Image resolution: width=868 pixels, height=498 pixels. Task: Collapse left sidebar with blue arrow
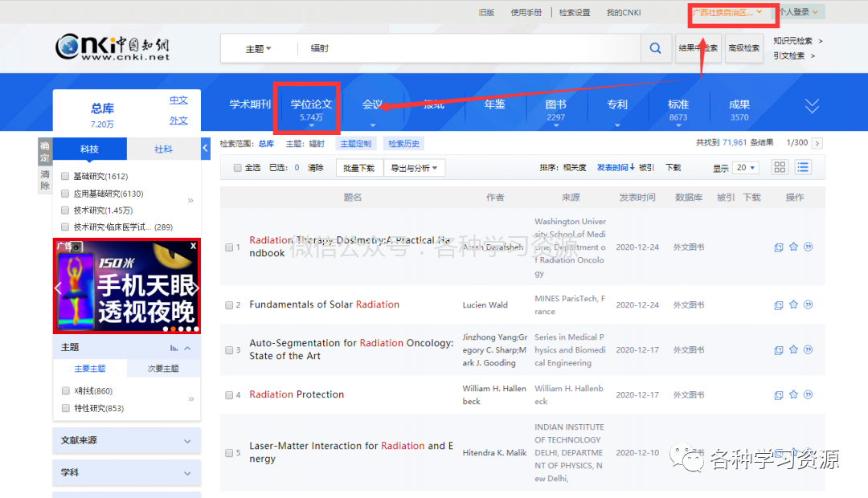[206, 149]
